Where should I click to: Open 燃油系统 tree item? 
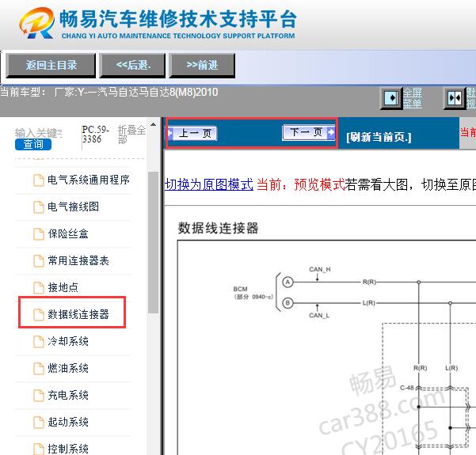[x=68, y=368]
